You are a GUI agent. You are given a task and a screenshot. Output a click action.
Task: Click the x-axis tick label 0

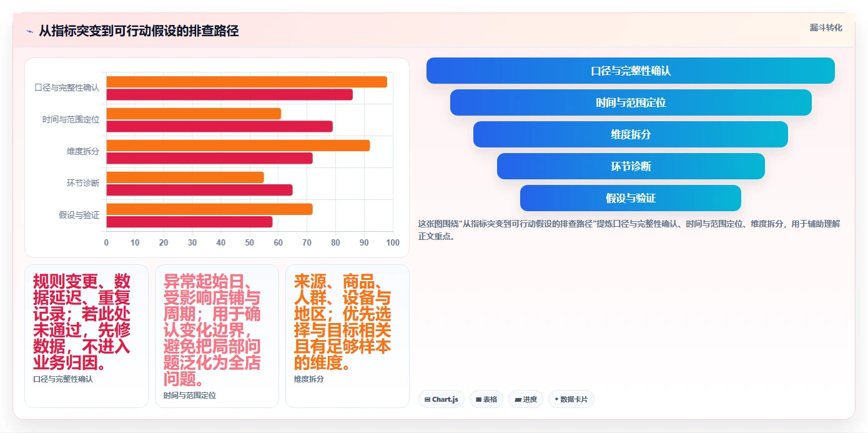[x=106, y=243]
